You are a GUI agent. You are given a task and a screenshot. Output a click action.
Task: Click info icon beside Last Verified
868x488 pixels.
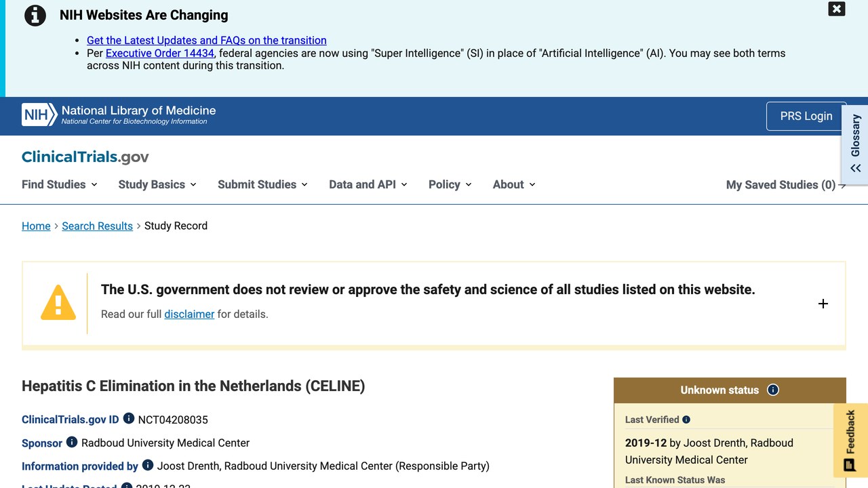(686, 420)
